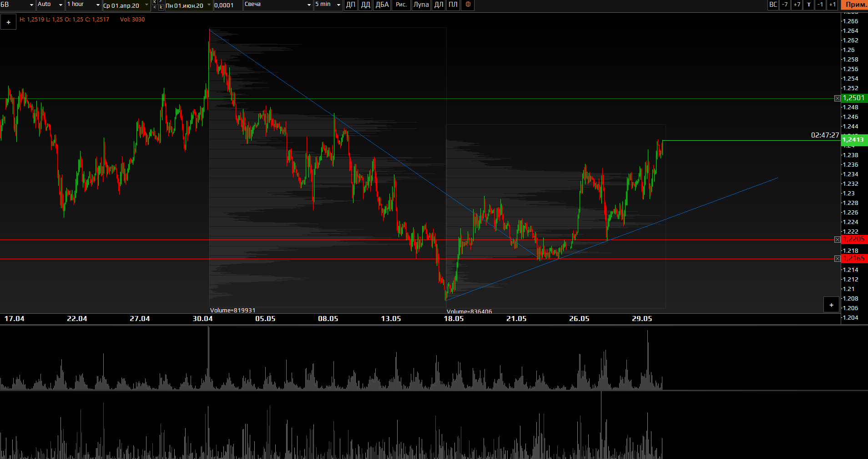Expand the Свеча chart type dropdown
The image size is (868, 459).
pos(278,5)
